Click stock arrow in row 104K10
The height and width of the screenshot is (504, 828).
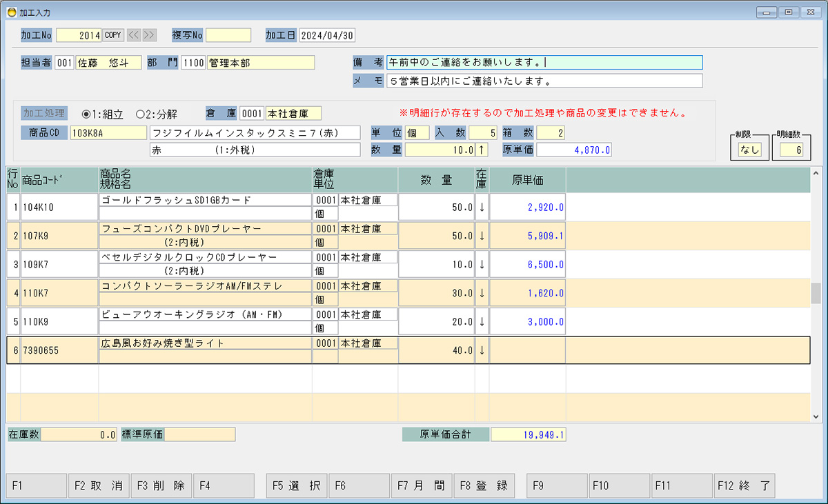[482, 207]
